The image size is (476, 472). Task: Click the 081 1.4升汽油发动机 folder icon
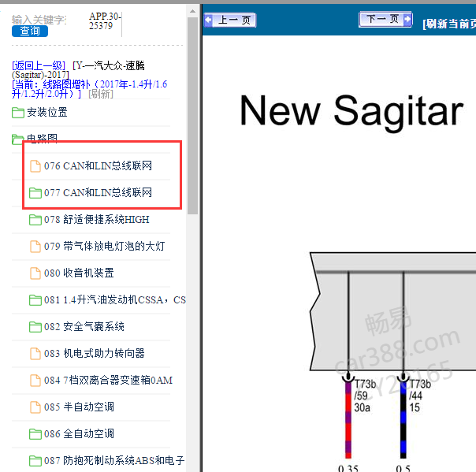pos(35,300)
